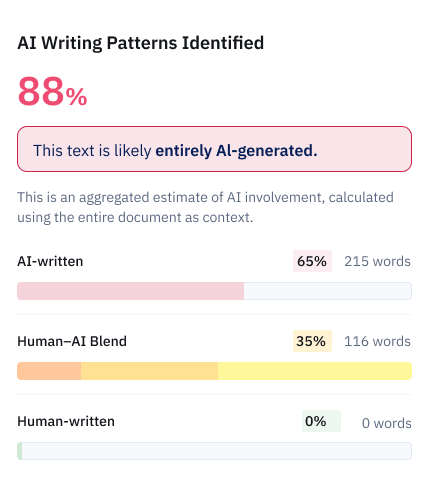The image size is (428, 480).
Task: Click the pink AI-written progress bar fill
Action: [130, 291]
